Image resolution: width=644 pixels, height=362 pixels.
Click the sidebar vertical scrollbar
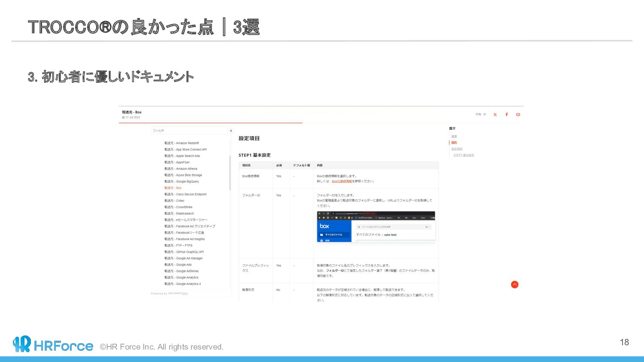tap(230, 173)
